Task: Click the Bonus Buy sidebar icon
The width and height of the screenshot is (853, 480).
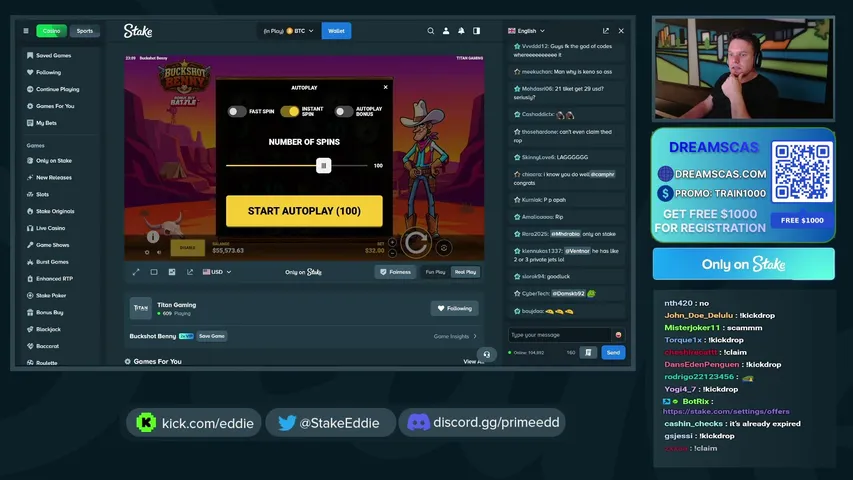Action: pyautogui.click(x=30, y=312)
